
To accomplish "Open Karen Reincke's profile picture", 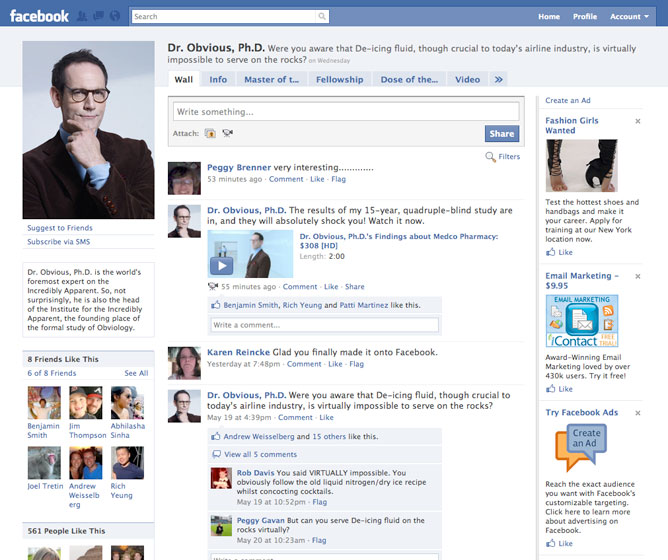I will (184, 363).
